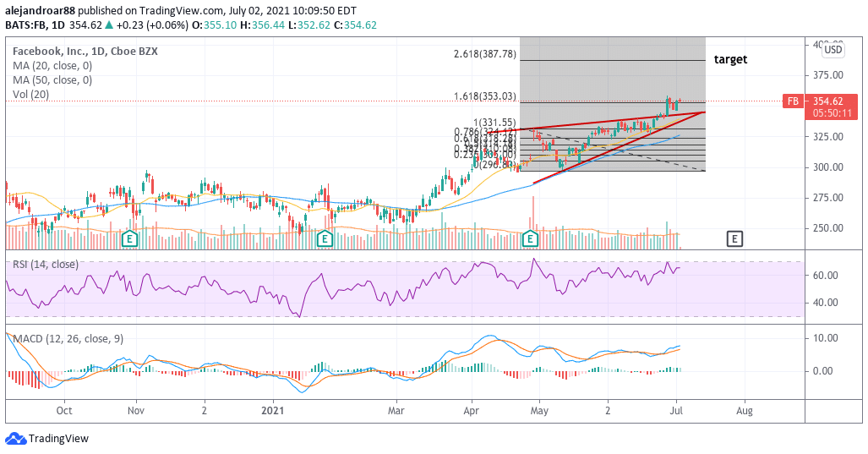Click the C:354.62 close value in header
Screen dimensions: 868x454
(355, 25)
